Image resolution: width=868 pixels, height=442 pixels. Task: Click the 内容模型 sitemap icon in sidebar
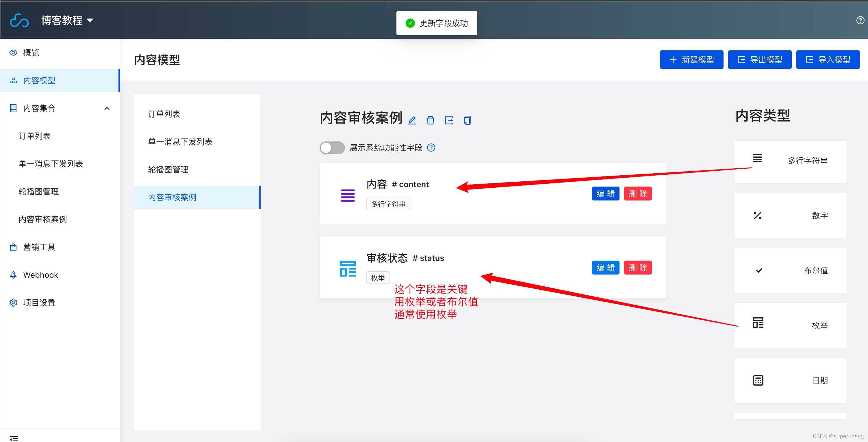[13, 80]
